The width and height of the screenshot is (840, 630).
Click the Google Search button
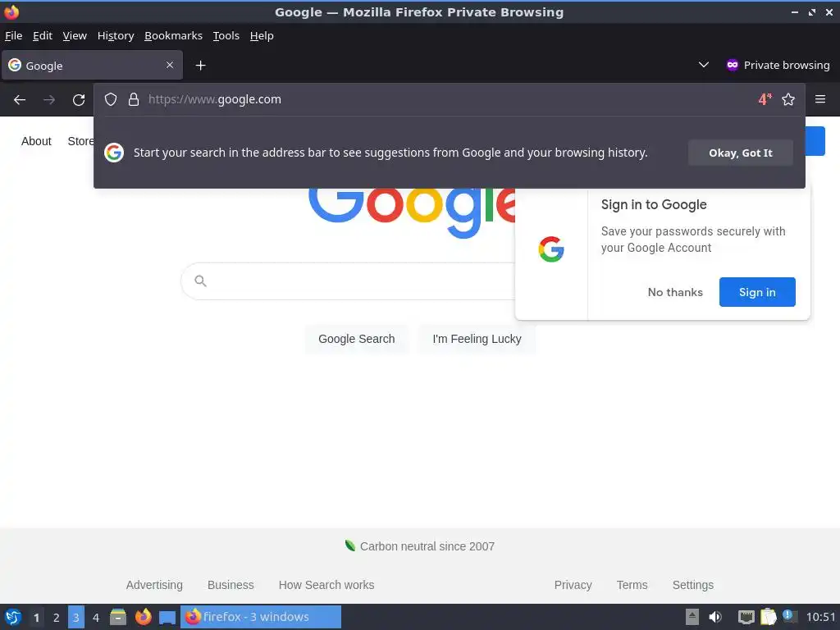pyautogui.click(x=356, y=339)
